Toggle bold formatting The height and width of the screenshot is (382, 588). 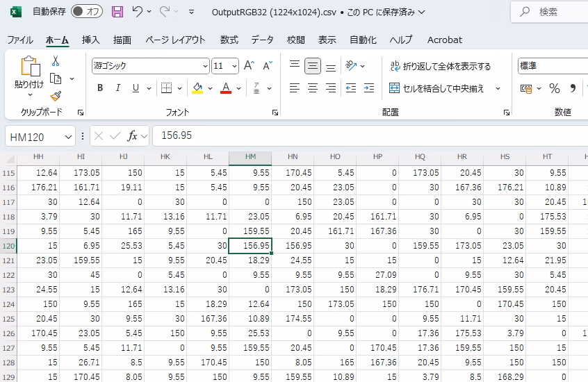click(100, 88)
